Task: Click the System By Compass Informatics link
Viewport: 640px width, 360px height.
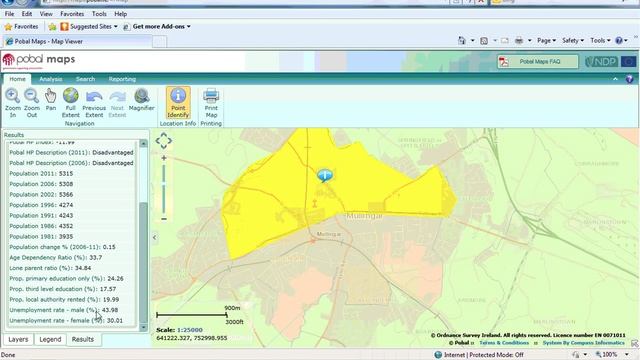Action: 583,343
